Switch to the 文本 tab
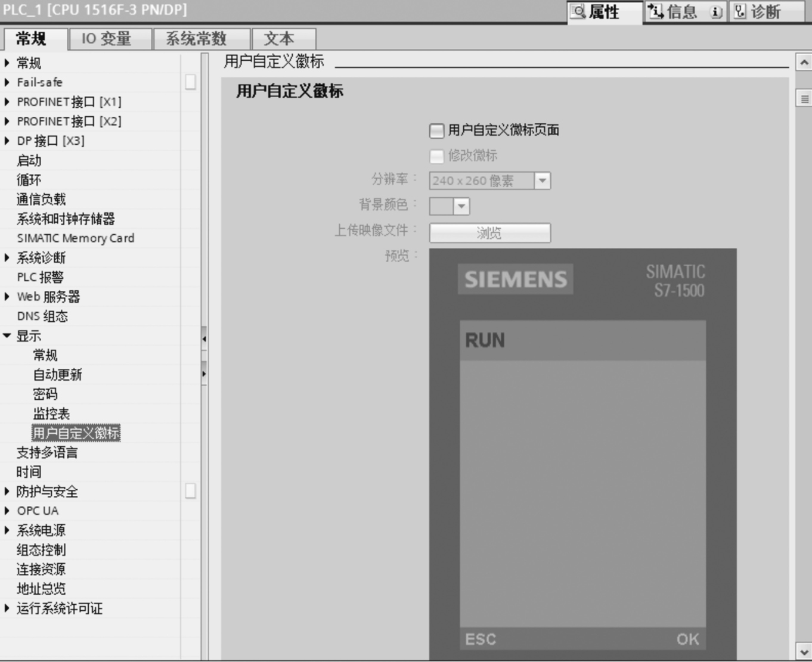The height and width of the screenshot is (662, 812). click(x=283, y=39)
